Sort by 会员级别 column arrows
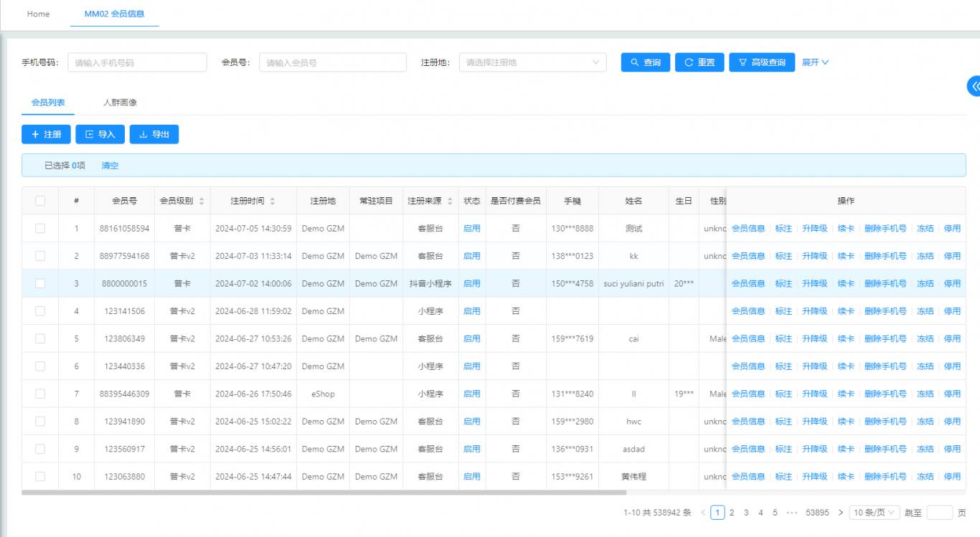980x537 pixels. pyautogui.click(x=202, y=201)
